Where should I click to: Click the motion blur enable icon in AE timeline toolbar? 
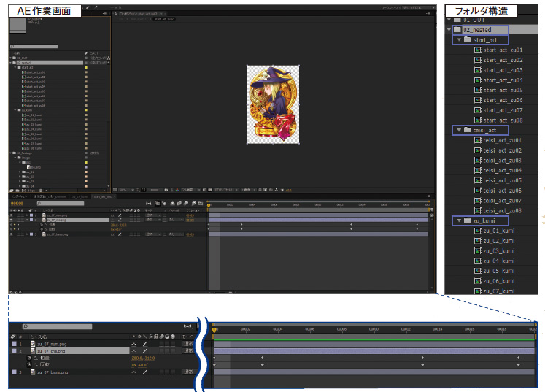pos(186,204)
